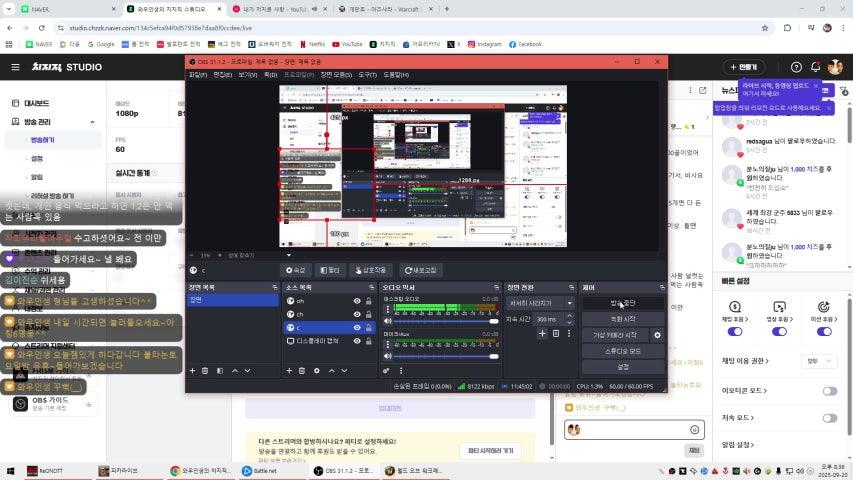Pop out the OBS controls dock
Screen dimensions: 853x480
[662, 287]
